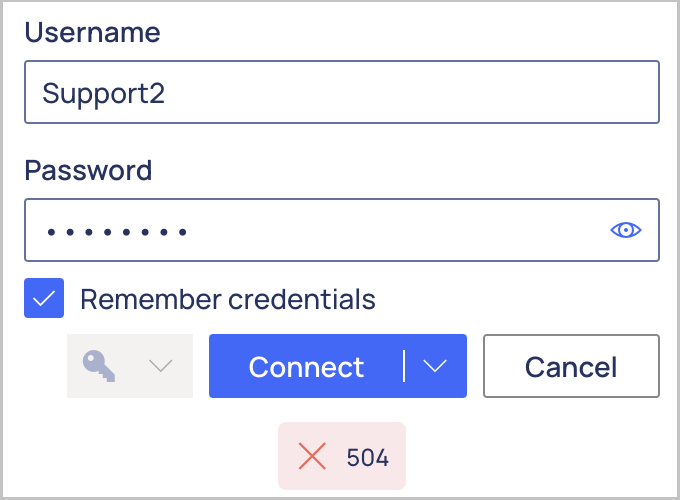The height and width of the screenshot is (500, 680).
Task: Click the Cancel button
Action: tap(571, 366)
